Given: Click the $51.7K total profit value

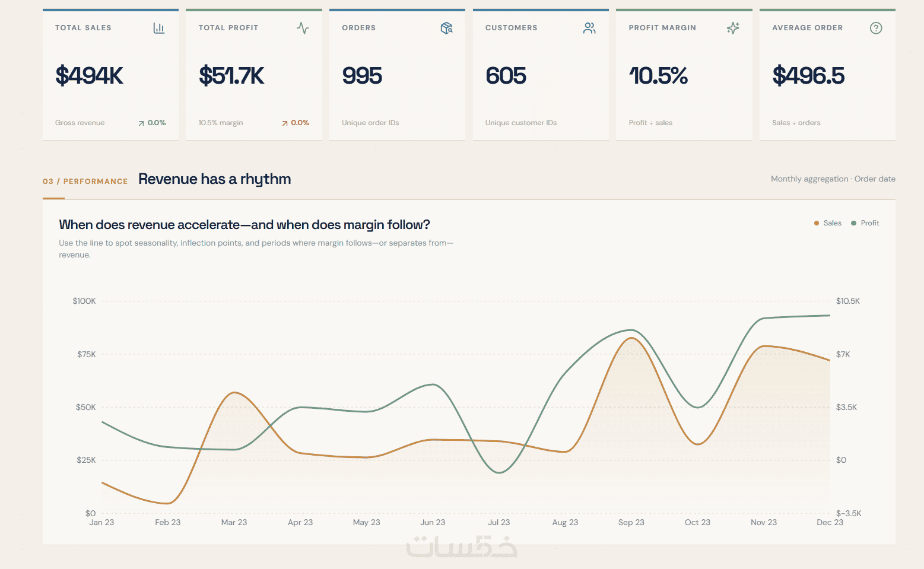Looking at the screenshot, I should [x=231, y=75].
